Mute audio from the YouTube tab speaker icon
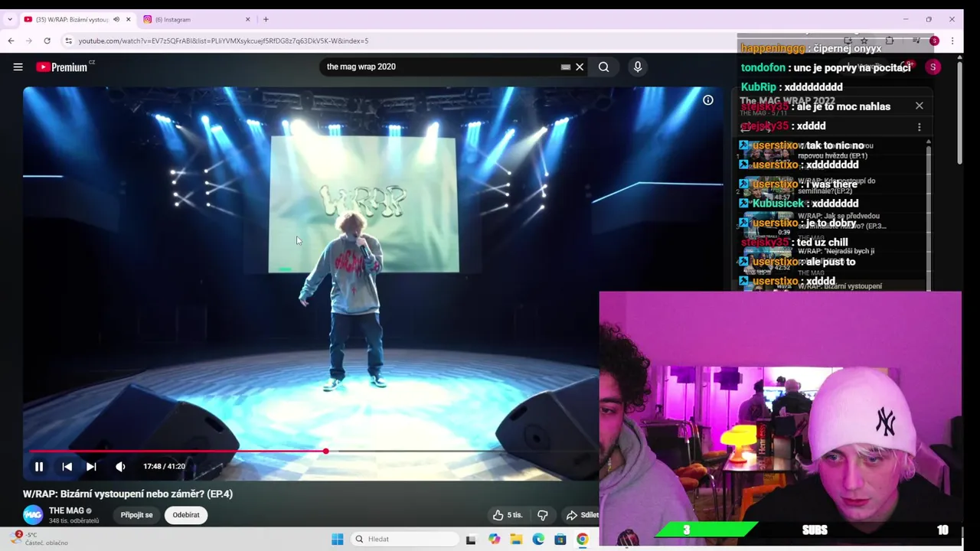The width and height of the screenshot is (980, 551). 116,19
